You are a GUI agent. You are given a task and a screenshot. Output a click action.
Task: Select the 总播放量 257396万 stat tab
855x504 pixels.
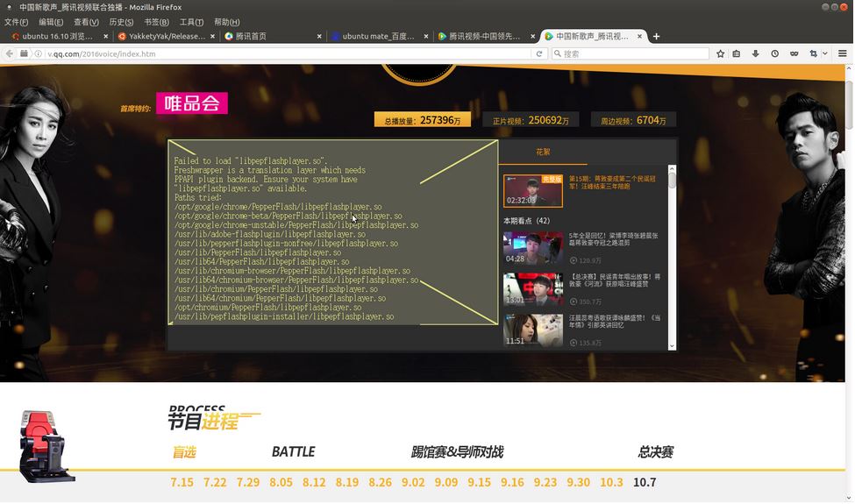click(x=422, y=120)
